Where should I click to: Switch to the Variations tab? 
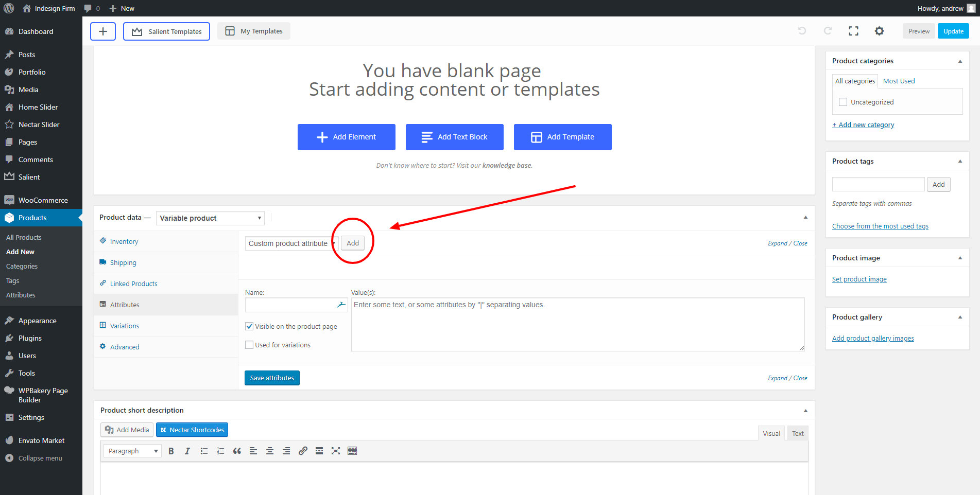click(x=125, y=326)
